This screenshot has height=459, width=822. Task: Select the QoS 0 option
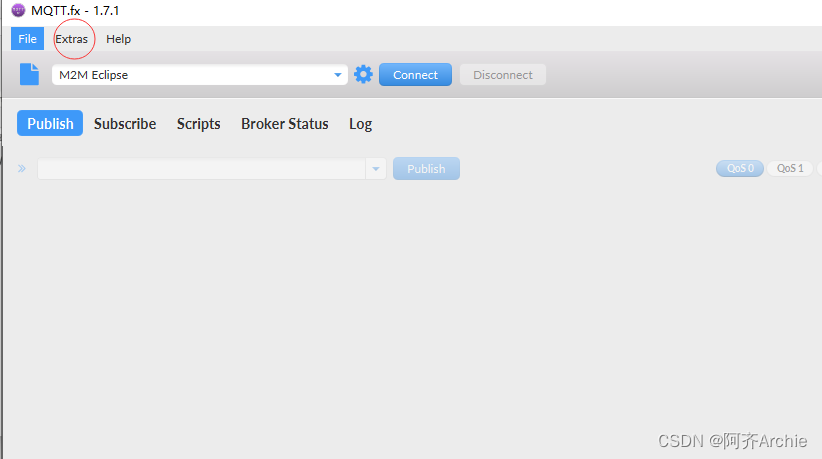pyautogui.click(x=740, y=168)
